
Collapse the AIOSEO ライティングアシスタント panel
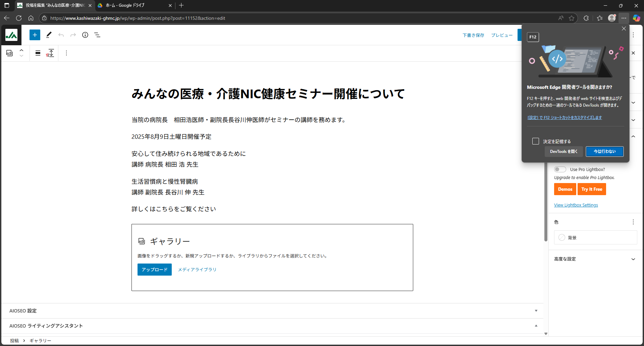pyautogui.click(x=536, y=326)
